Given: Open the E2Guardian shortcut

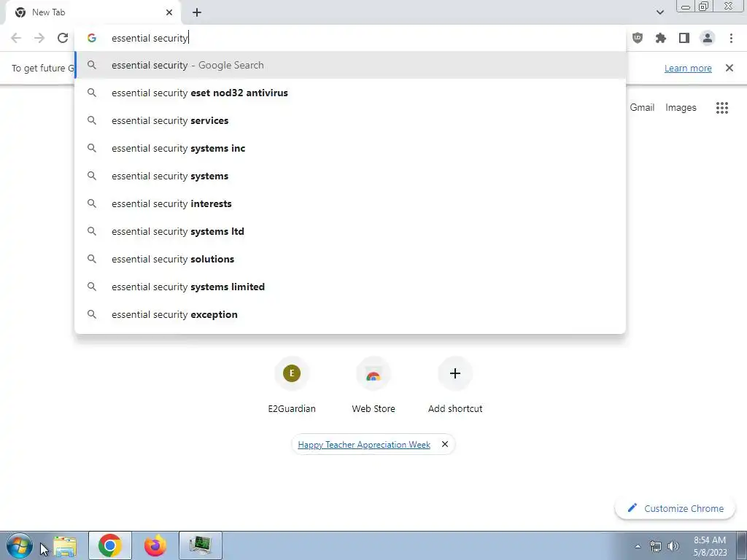Looking at the screenshot, I should click(292, 384).
